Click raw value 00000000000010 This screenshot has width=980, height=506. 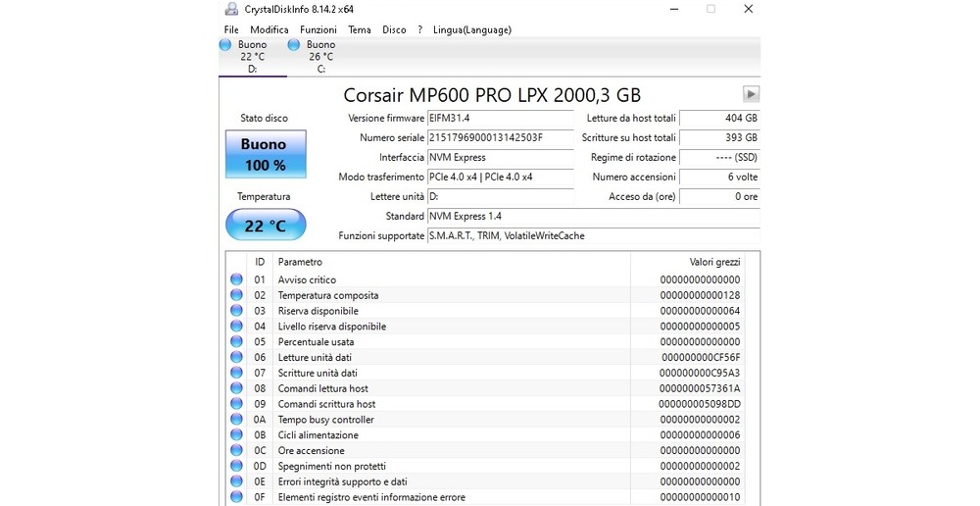point(700,497)
